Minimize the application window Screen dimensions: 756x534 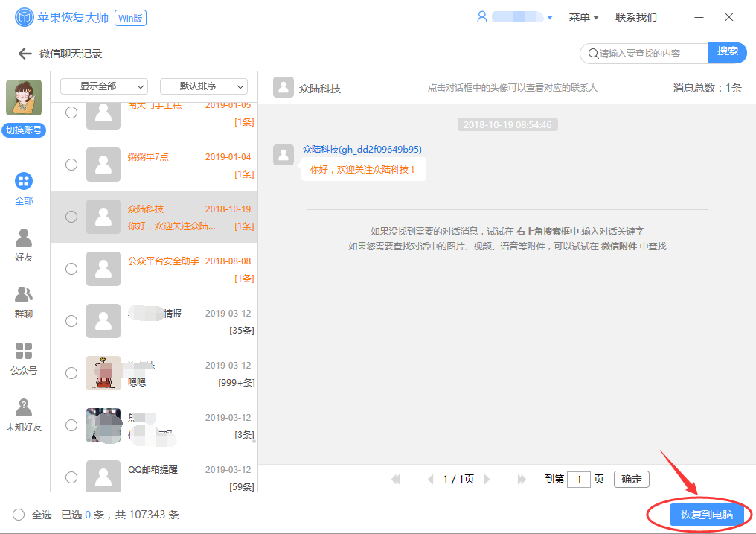699,17
